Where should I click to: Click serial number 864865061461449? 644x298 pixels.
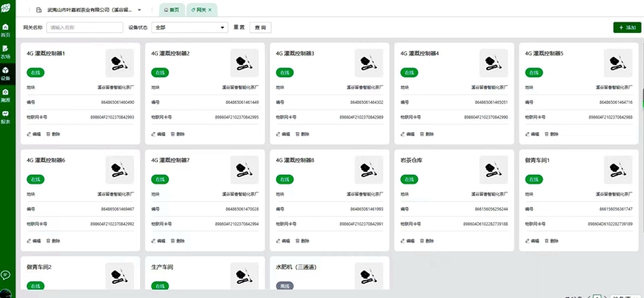(x=242, y=102)
